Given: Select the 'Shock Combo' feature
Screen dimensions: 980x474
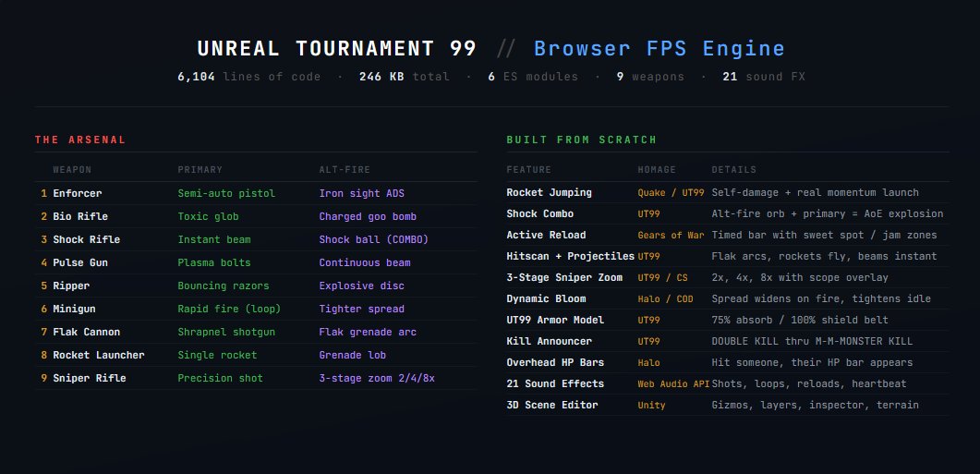Looking at the screenshot, I should click(540, 213).
